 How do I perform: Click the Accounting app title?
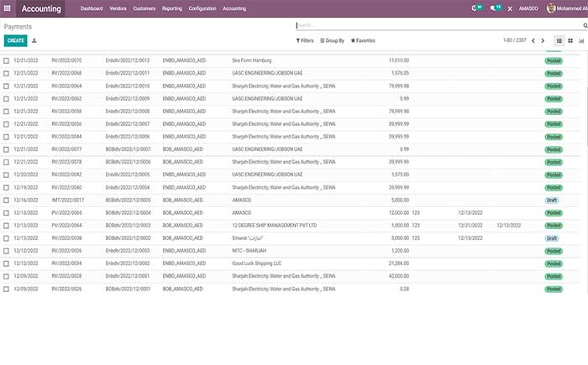pyautogui.click(x=41, y=8)
